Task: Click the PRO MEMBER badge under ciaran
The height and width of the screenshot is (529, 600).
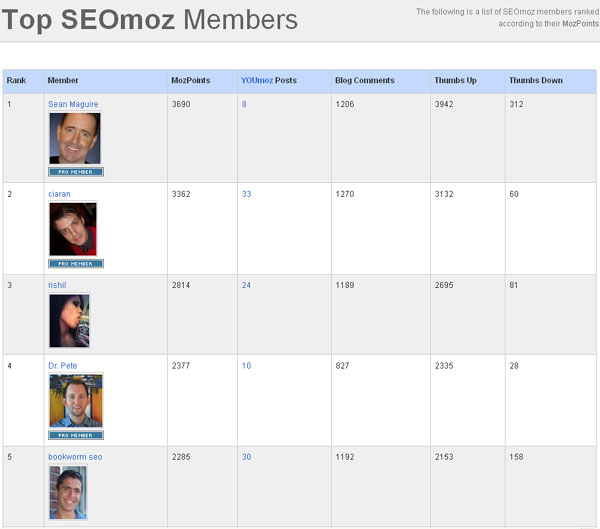Action: click(75, 264)
